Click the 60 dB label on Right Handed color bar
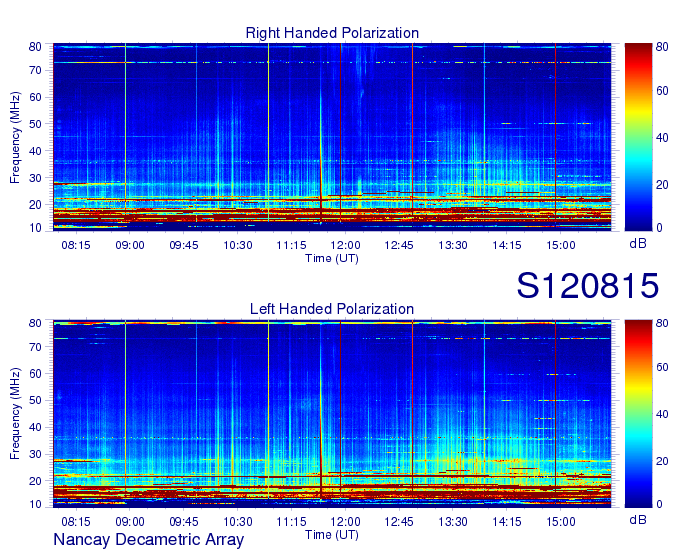Screen dimensions: 680x552 point(662,91)
